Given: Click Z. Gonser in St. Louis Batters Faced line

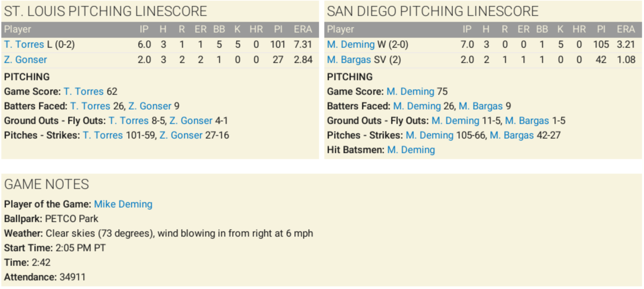Looking at the screenshot, I should click(x=150, y=106).
